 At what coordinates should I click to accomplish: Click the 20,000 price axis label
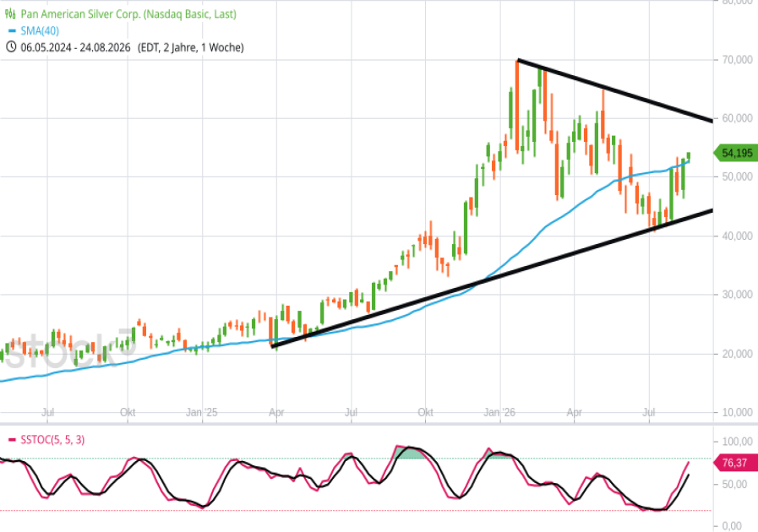click(x=737, y=354)
